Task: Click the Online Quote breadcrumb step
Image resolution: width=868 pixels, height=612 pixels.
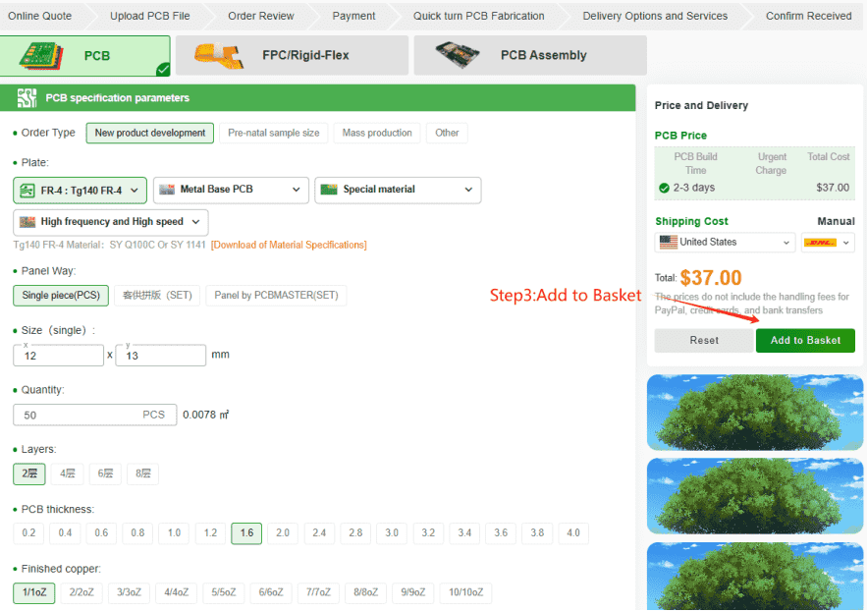Action: point(39,16)
